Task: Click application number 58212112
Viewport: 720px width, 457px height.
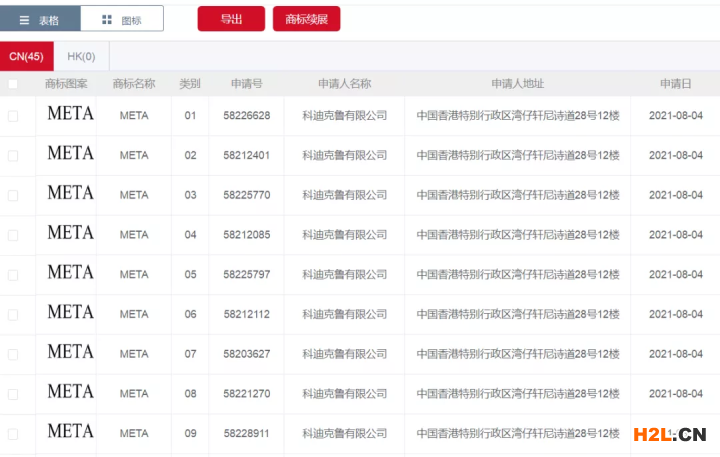Action: pyautogui.click(x=247, y=315)
